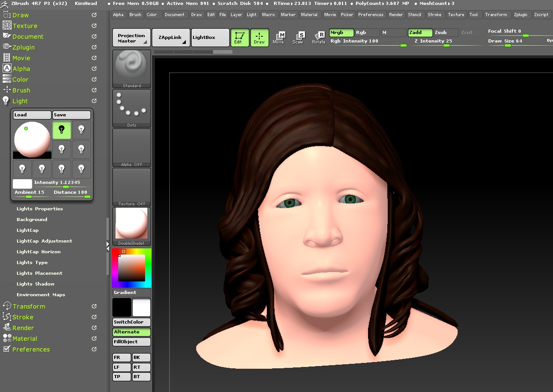Screen dimensions: 553x392
Task: Click the circular arrow icon beside Transform palette
Action: point(94,306)
